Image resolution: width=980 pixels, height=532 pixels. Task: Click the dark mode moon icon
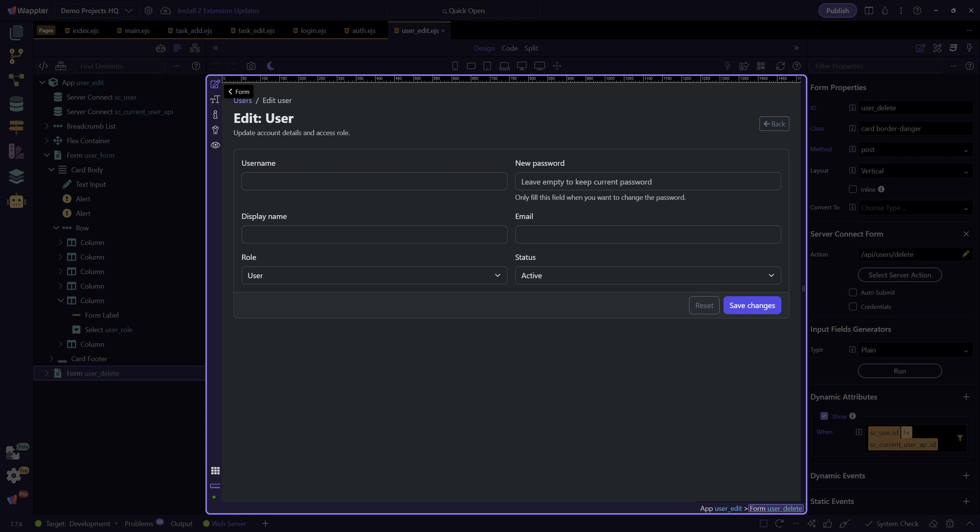point(271,66)
